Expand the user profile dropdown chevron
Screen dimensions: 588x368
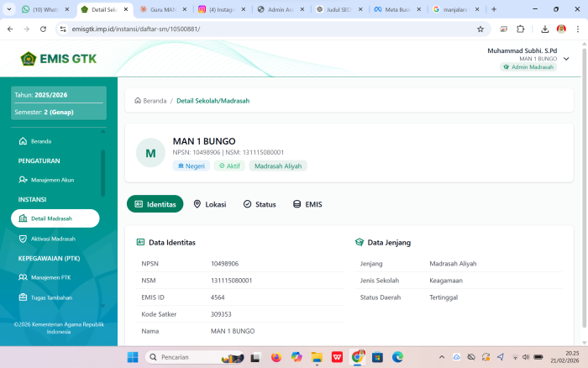(x=566, y=59)
